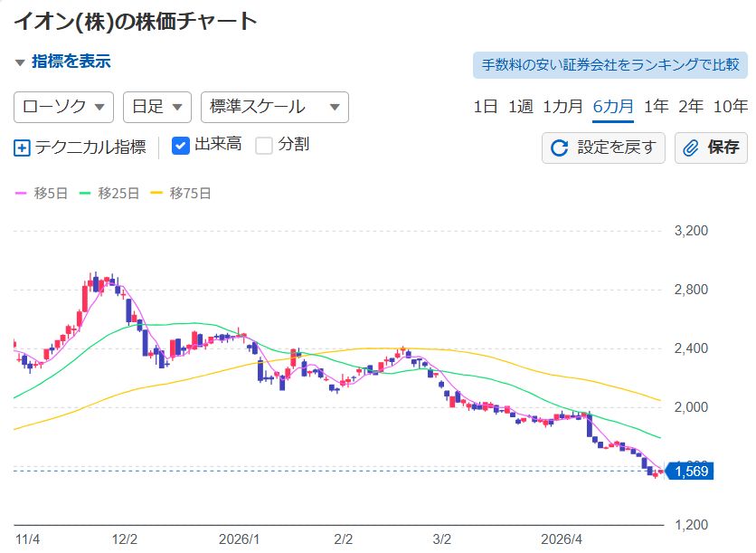Switch to the 1年 period tab
The width and height of the screenshot is (756, 553).
(x=654, y=106)
